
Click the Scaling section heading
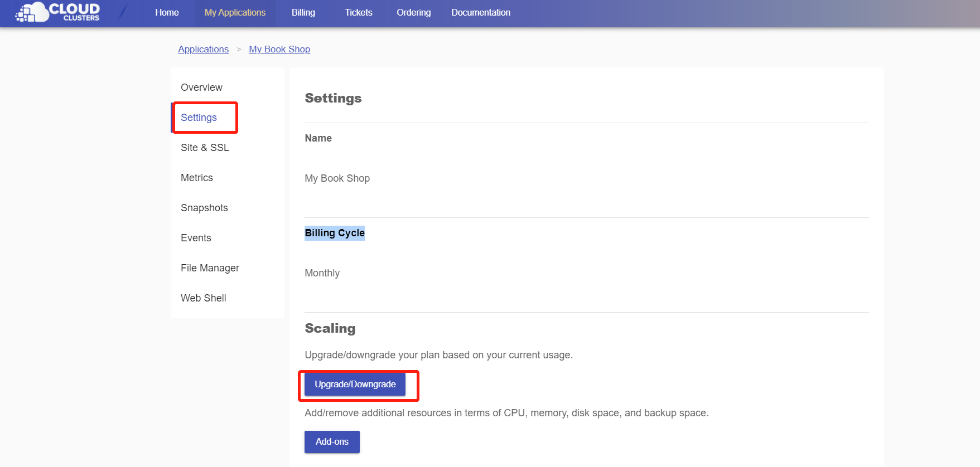(330, 328)
